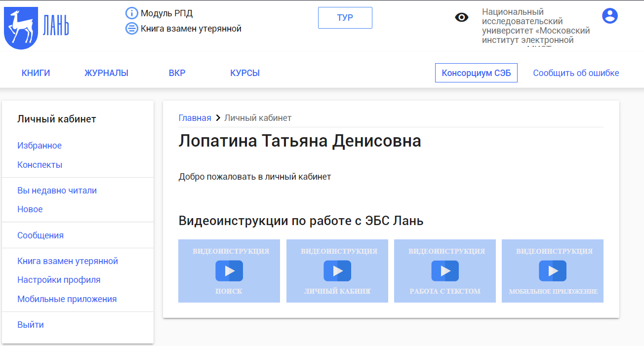Play the Поиск video instruction
Viewport: 644px width, 346px height.
pos(229,271)
